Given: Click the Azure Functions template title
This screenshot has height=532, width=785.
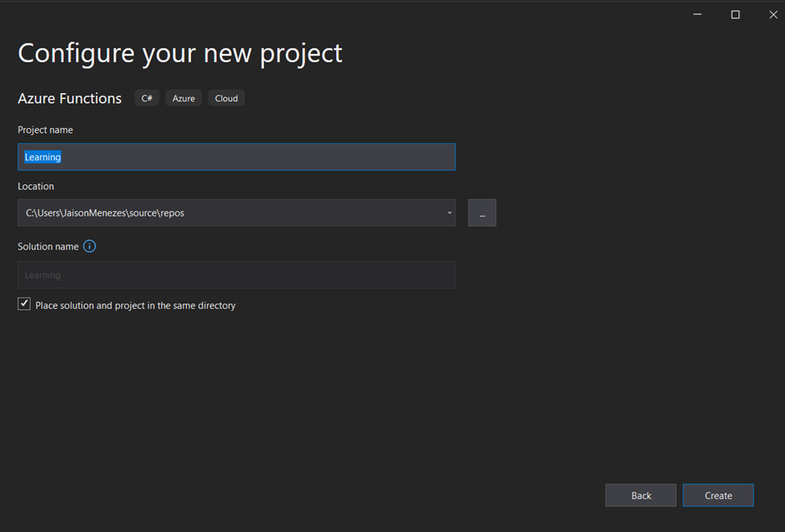Looking at the screenshot, I should tap(69, 98).
